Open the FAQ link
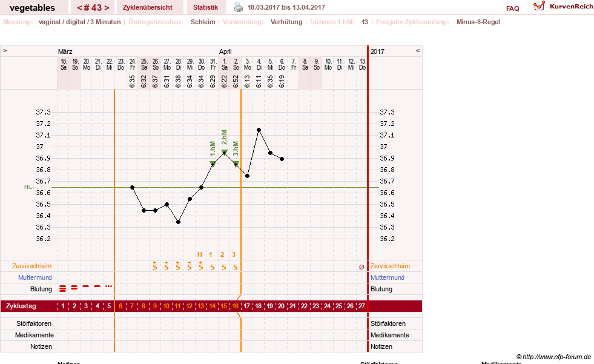594x364 pixels. click(512, 8)
